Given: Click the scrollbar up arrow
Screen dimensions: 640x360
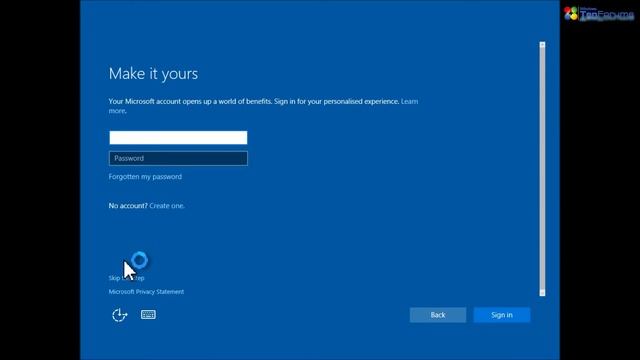Looking at the screenshot, I should [542, 45].
